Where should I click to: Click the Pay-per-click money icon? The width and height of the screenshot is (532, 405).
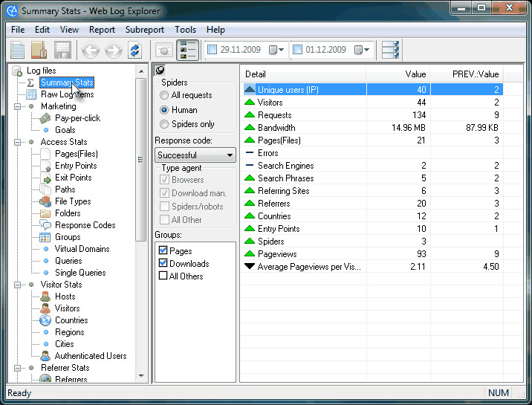click(45, 118)
